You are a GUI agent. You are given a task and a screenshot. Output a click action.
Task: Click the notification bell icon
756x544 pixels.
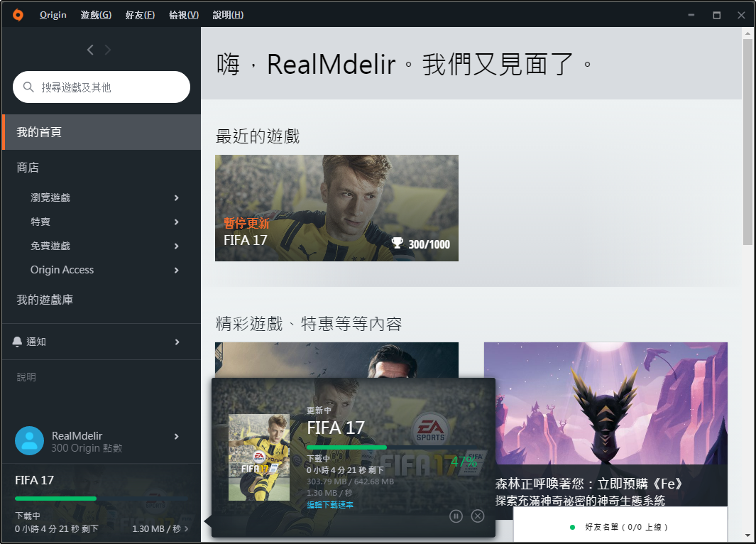(x=17, y=342)
